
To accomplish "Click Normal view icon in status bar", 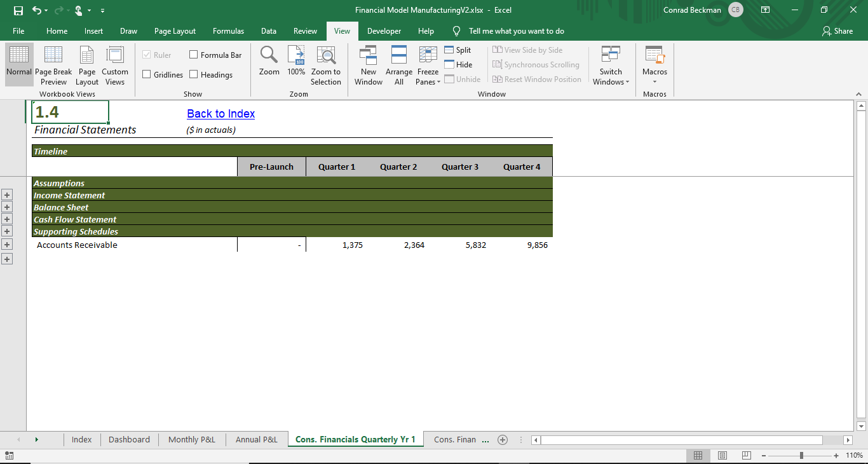I will (x=698, y=455).
